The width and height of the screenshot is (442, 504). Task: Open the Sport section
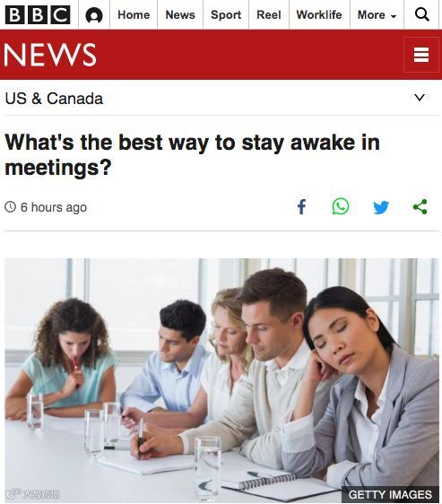pos(226,14)
